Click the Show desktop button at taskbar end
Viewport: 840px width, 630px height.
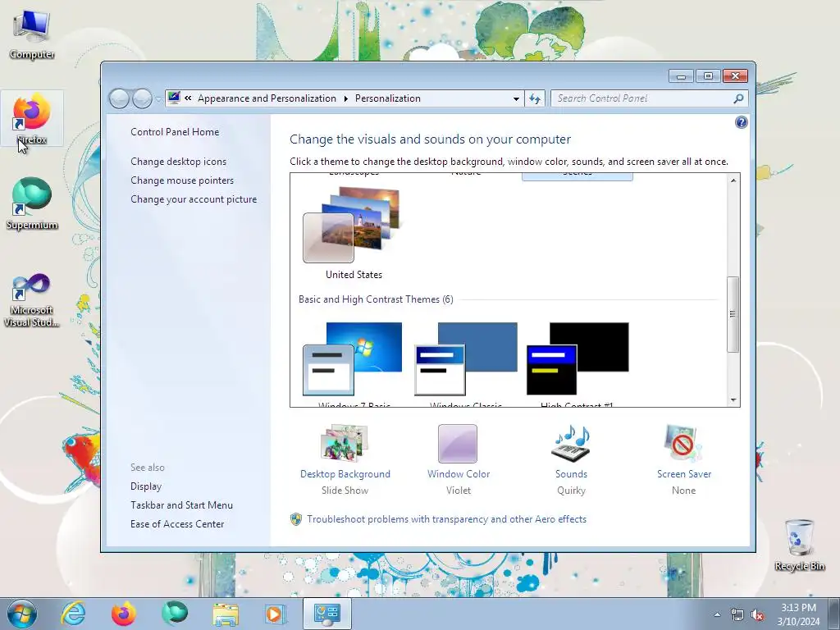tap(834, 614)
